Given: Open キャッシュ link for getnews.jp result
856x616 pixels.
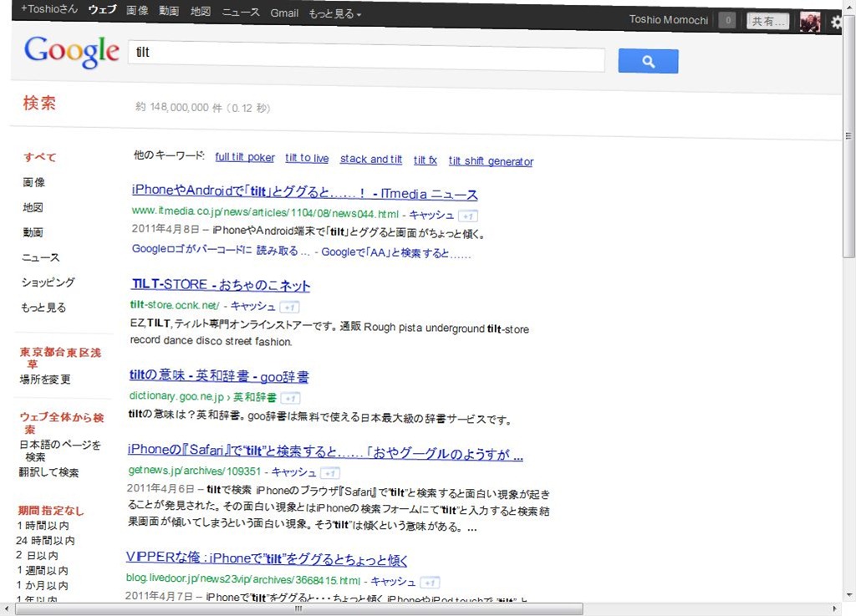Looking at the screenshot, I should (293, 472).
